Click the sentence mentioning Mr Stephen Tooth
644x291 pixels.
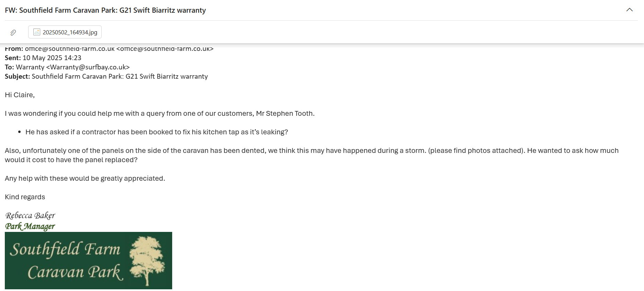160,114
